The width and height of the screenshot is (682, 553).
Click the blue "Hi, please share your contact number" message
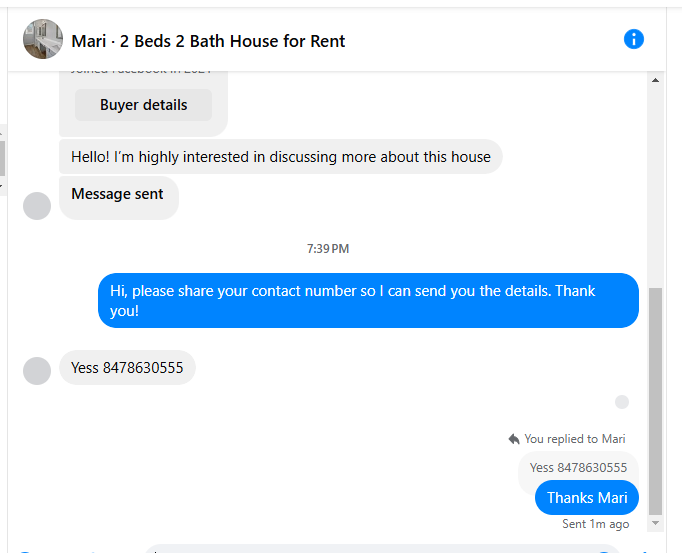click(368, 301)
